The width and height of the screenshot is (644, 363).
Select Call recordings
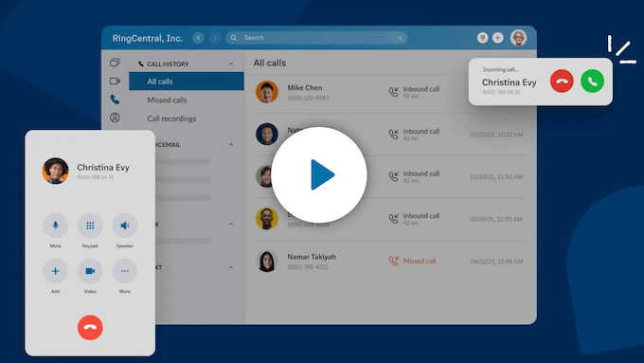click(x=171, y=118)
